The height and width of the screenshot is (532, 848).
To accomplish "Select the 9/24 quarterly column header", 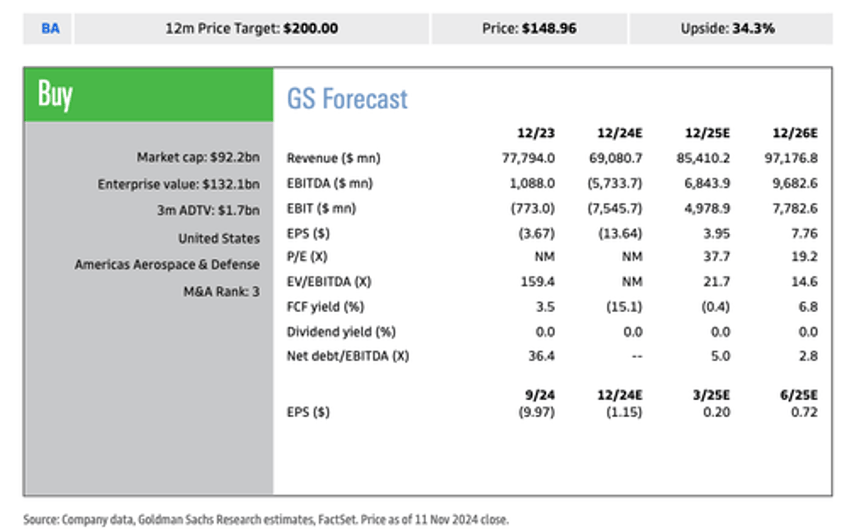I will (x=540, y=395).
